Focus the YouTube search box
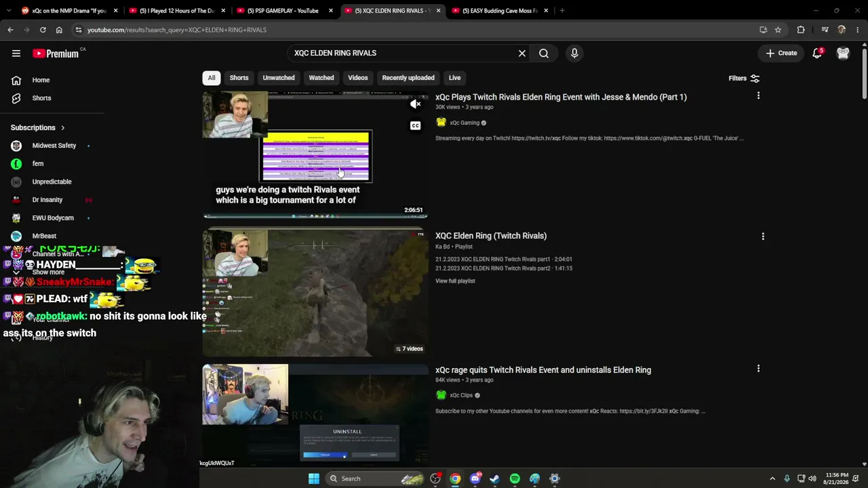The width and height of the screenshot is (868, 488). [403, 53]
